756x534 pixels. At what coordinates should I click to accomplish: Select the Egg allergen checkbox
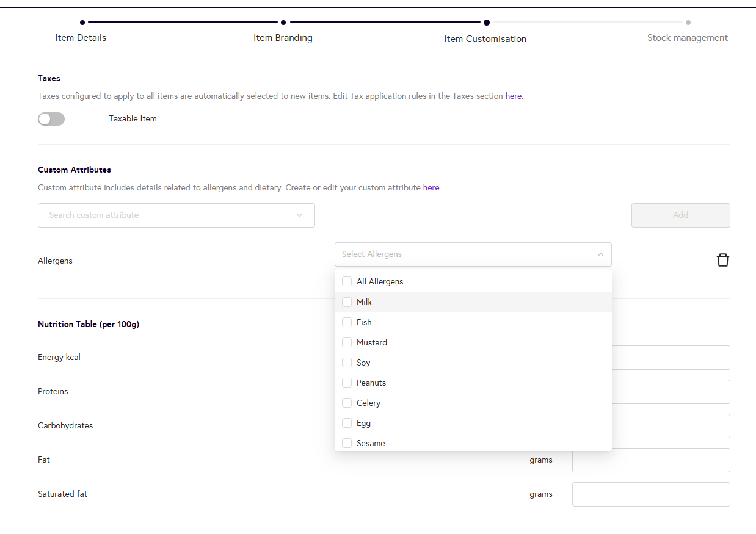click(347, 423)
